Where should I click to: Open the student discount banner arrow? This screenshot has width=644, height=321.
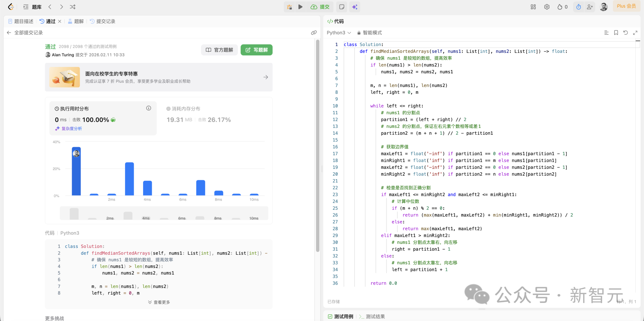tap(266, 77)
